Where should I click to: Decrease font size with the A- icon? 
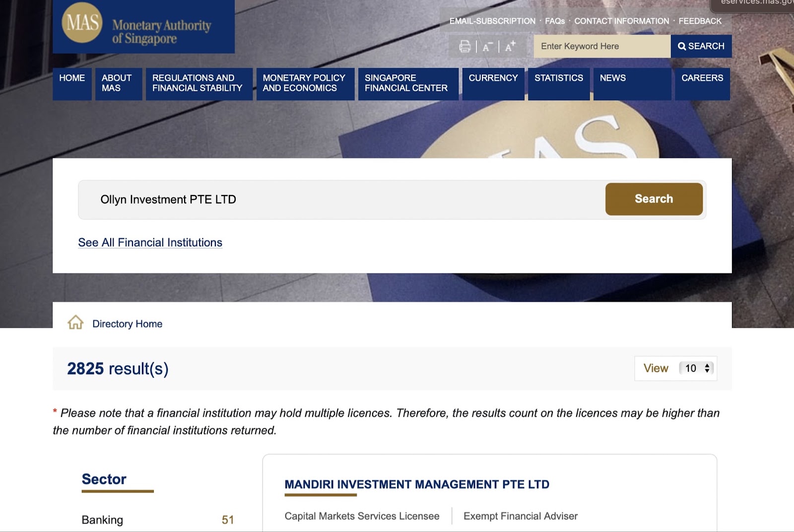point(487,47)
